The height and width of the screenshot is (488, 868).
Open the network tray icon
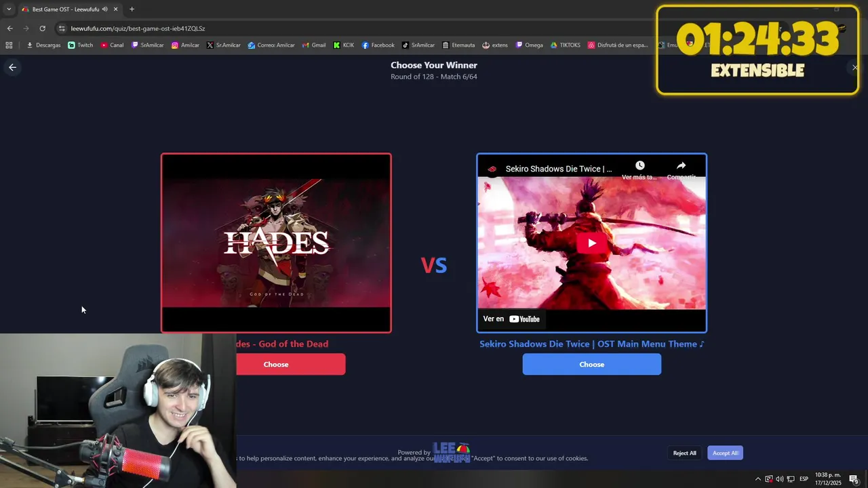click(791, 479)
